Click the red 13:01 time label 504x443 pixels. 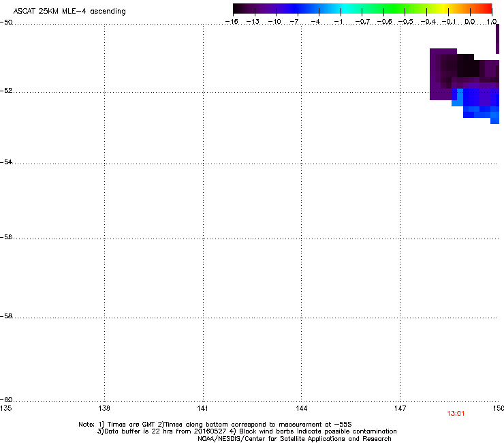(456, 414)
